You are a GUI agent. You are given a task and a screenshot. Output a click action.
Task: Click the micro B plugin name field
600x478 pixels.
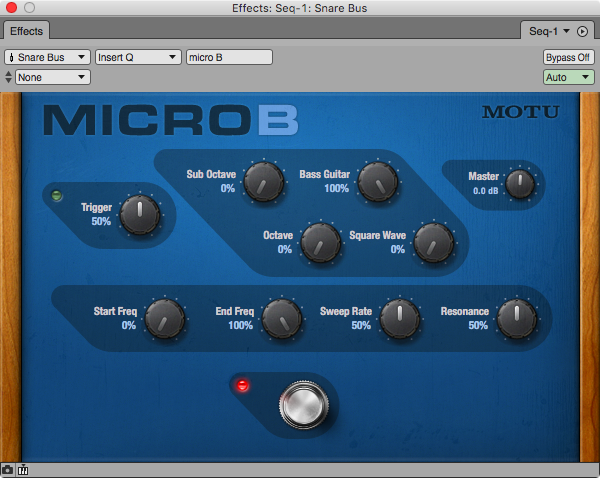coord(229,57)
